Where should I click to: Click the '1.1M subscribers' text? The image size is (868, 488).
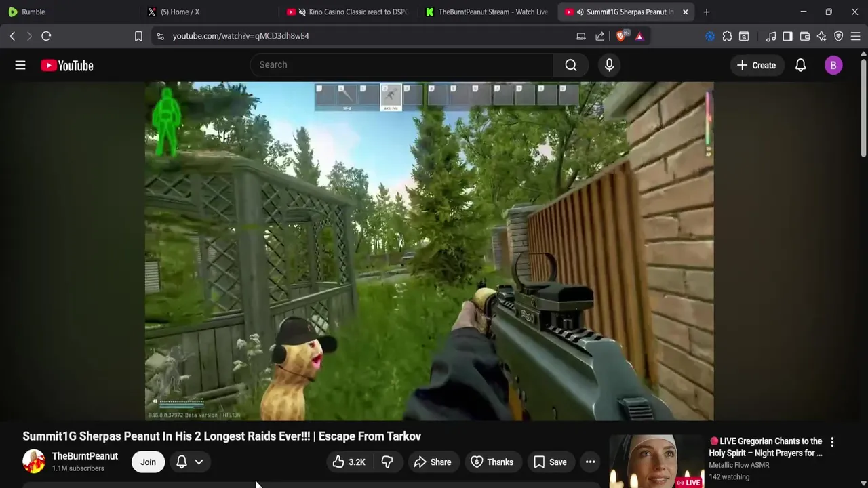coord(78,468)
